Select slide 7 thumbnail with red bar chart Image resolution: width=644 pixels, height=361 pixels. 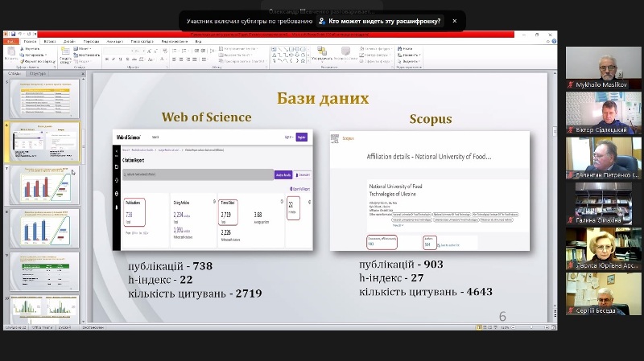point(44,185)
